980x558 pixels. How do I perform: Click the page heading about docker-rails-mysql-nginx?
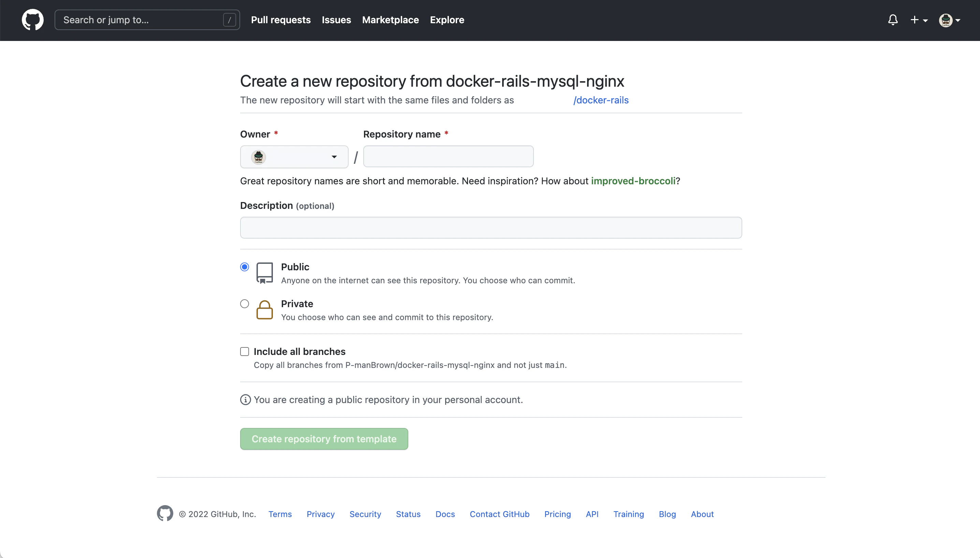pyautogui.click(x=432, y=81)
